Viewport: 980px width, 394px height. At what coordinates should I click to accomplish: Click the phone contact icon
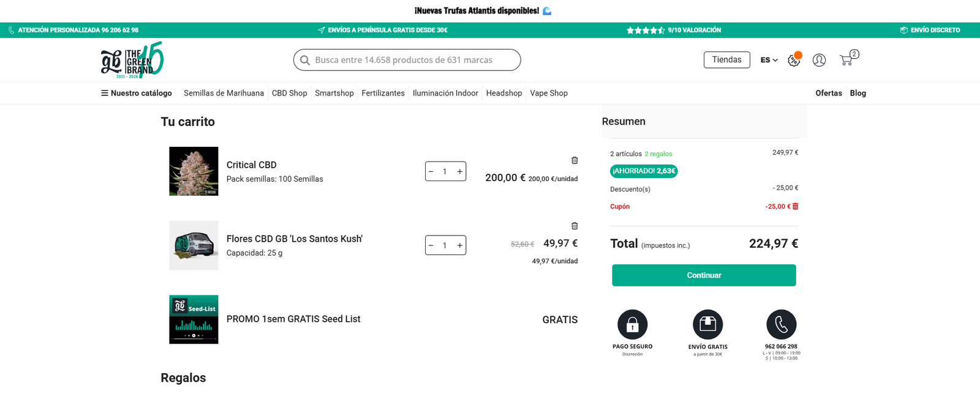coord(781,324)
